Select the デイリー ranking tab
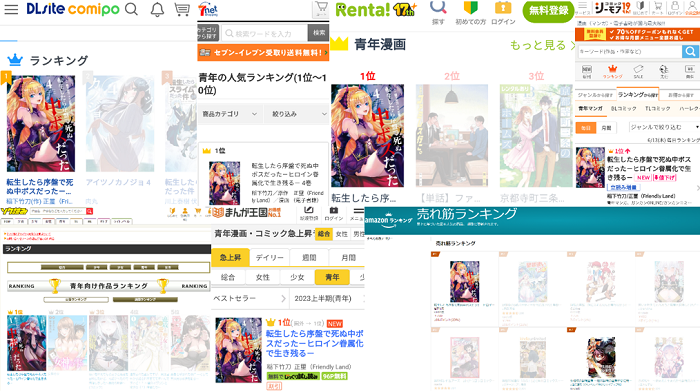700x392 pixels. click(x=270, y=258)
